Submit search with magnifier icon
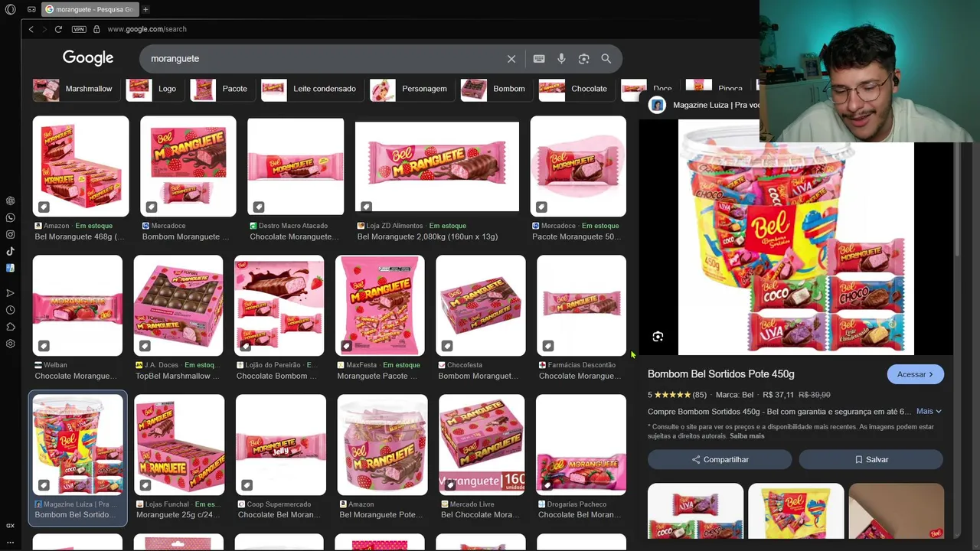Screen dimensions: 980x551 [606, 59]
